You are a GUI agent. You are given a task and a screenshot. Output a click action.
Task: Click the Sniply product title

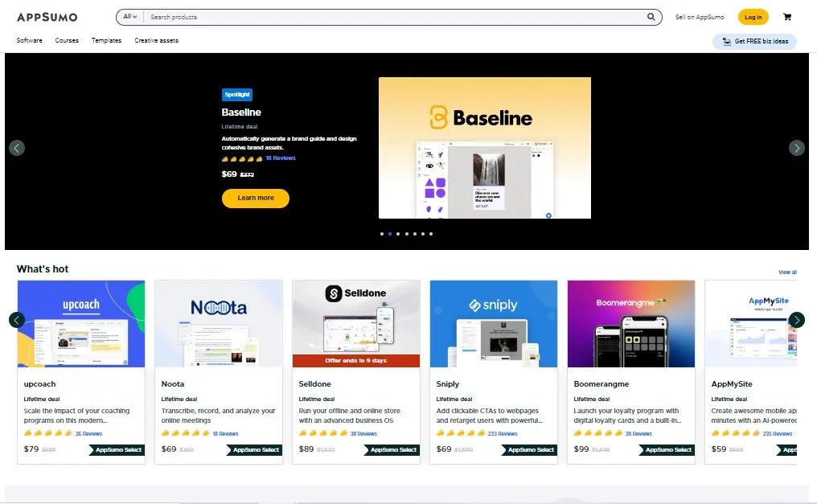point(448,383)
